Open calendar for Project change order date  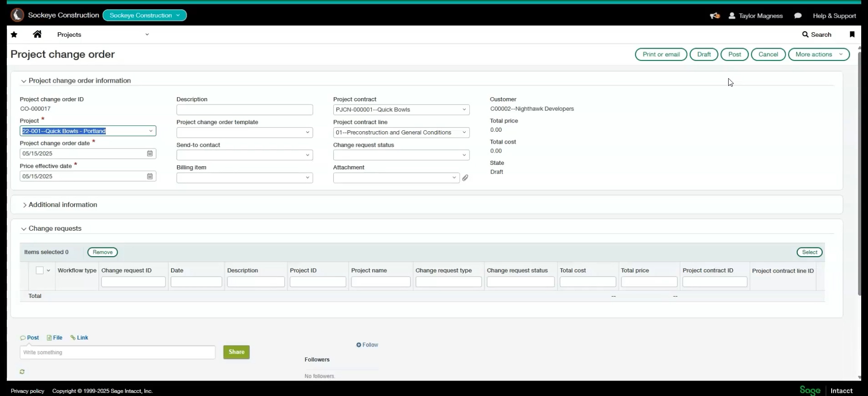150,153
